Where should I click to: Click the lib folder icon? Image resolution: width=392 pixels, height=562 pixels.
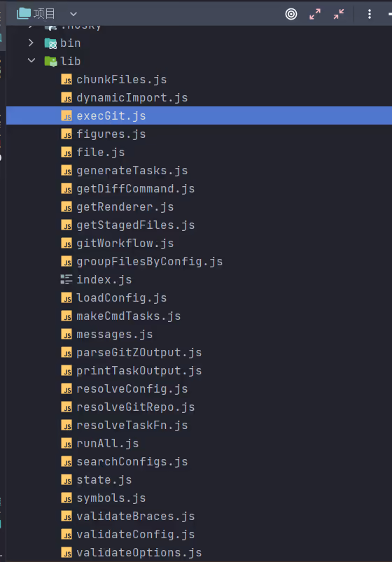(50, 62)
